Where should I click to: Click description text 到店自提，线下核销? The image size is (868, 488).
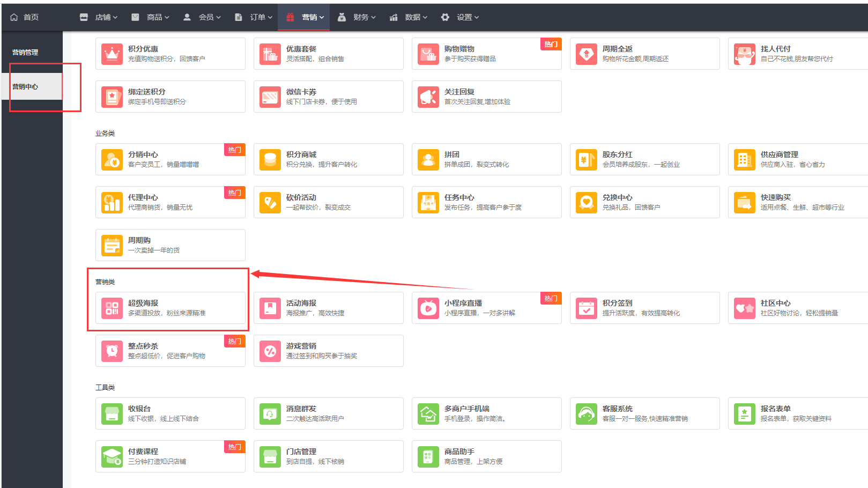(x=315, y=462)
